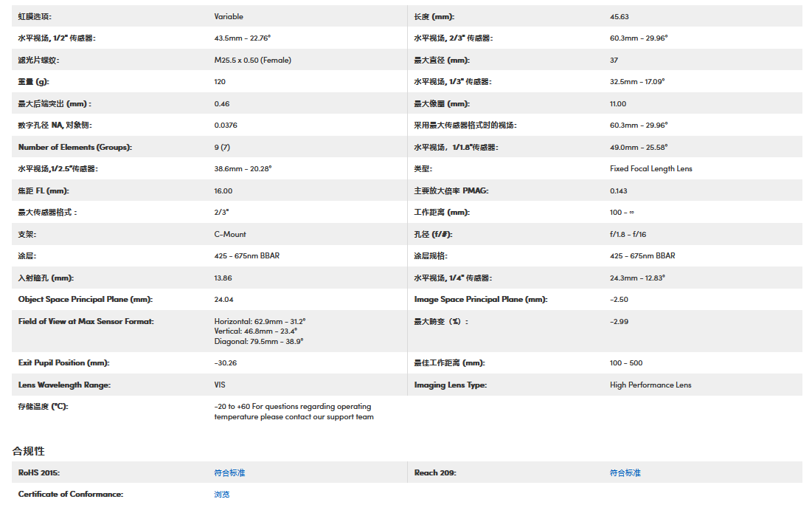Select the Image Space Principal Plane value -2.50
The image size is (812, 516).
[619, 300]
